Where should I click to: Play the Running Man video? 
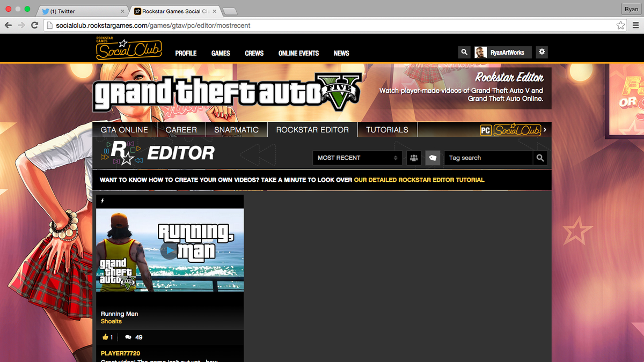click(x=170, y=250)
